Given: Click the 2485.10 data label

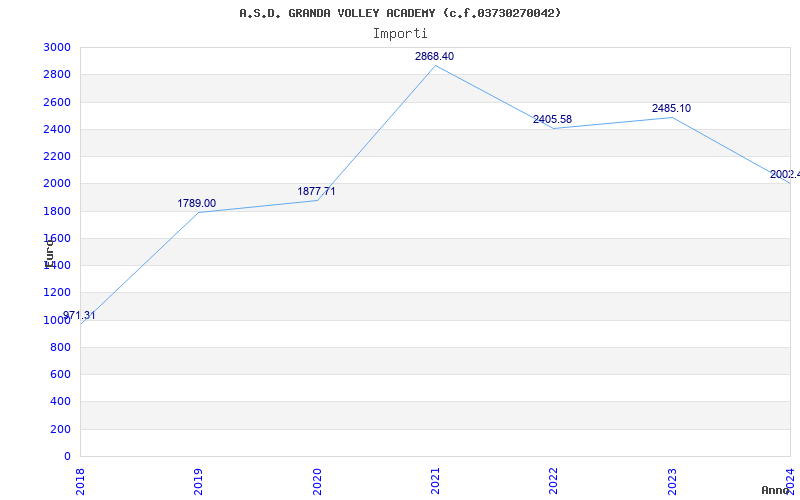Looking at the screenshot, I should 671,108.
